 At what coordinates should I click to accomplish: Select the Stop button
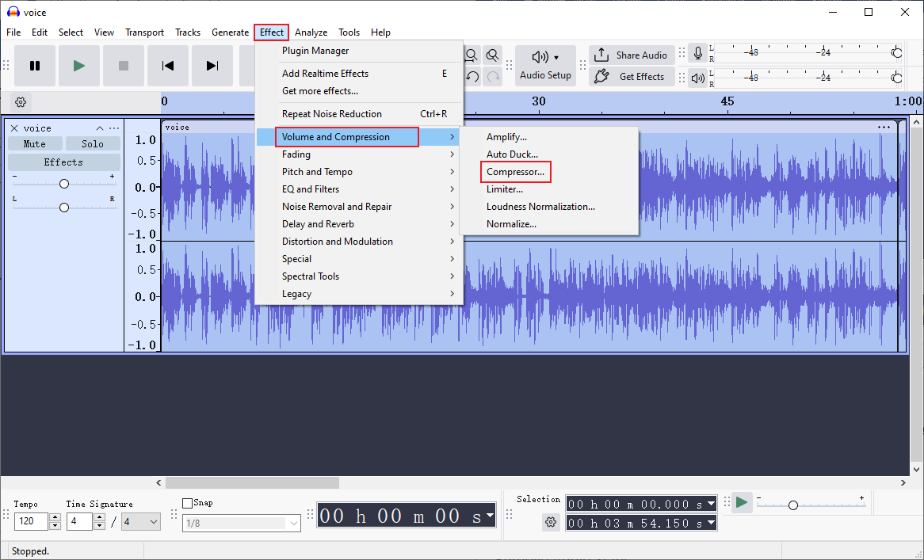[124, 66]
